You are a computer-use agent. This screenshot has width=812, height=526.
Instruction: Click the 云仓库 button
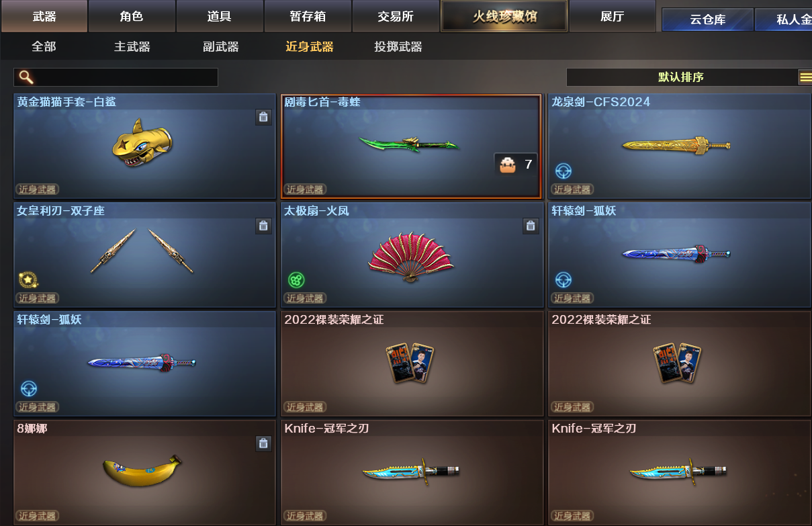click(x=707, y=19)
